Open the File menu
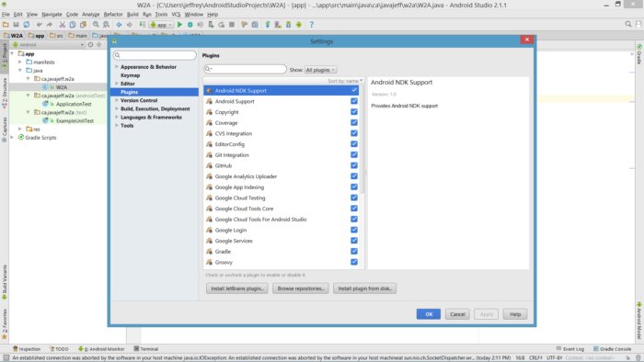Image resolution: width=644 pixels, height=362 pixels. point(6,14)
